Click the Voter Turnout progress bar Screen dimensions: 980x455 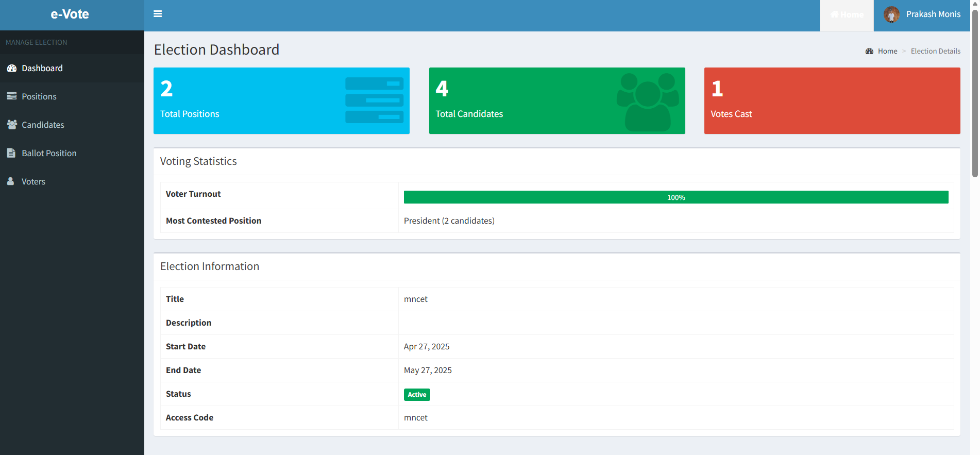[x=675, y=197]
